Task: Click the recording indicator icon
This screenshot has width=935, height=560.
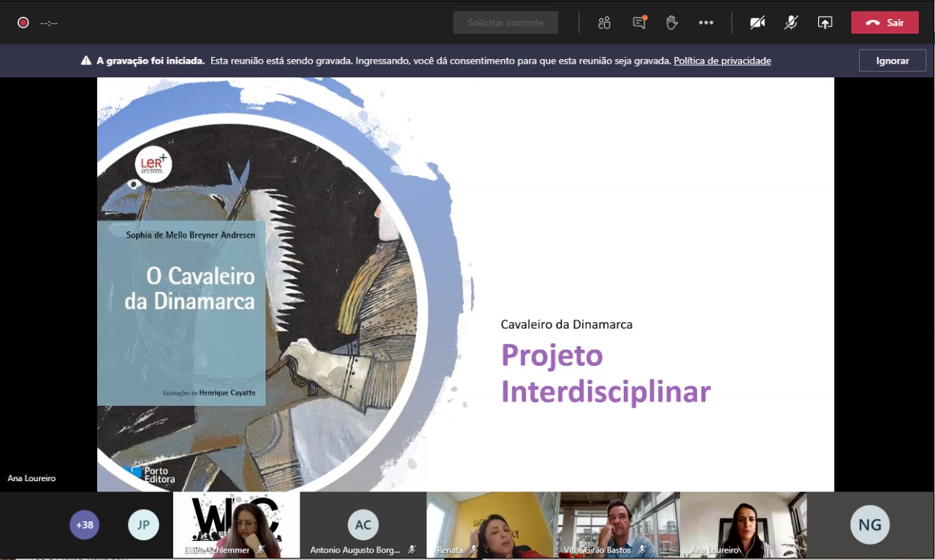Action: click(23, 23)
